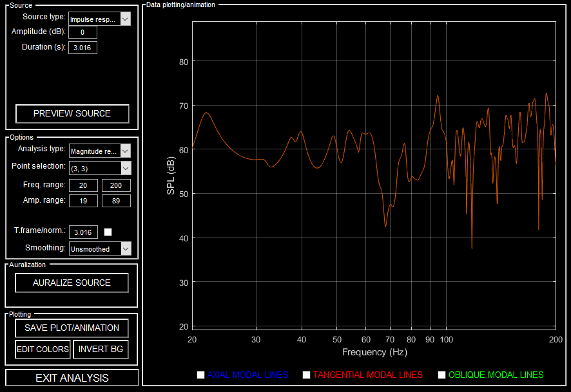Expand the Point selection dropdown

[x=100, y=169]
